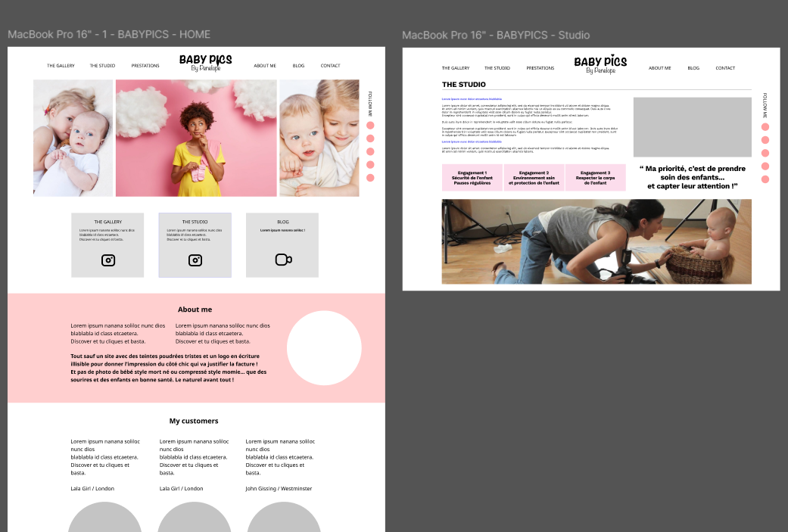
Task: Click second pink dot under FOLLOW ME in HOME frame
Action: pyautogui.click(x=370, y=138)
